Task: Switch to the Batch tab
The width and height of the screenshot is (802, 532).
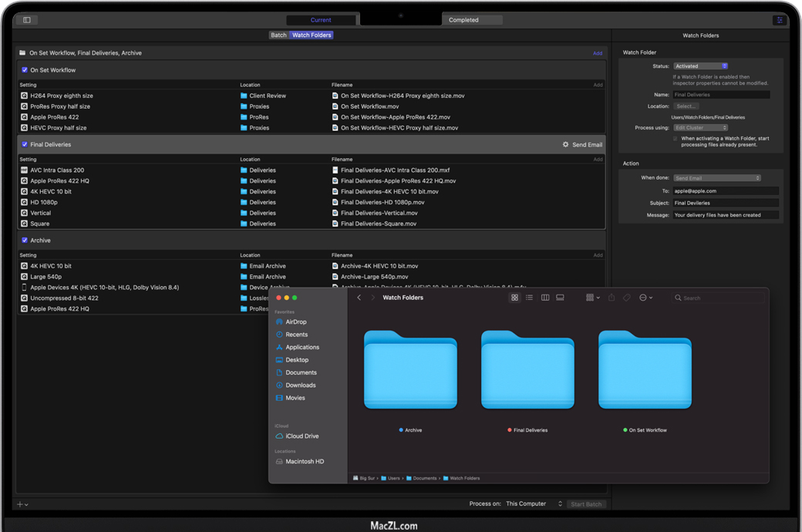Action: click(278, 35)
